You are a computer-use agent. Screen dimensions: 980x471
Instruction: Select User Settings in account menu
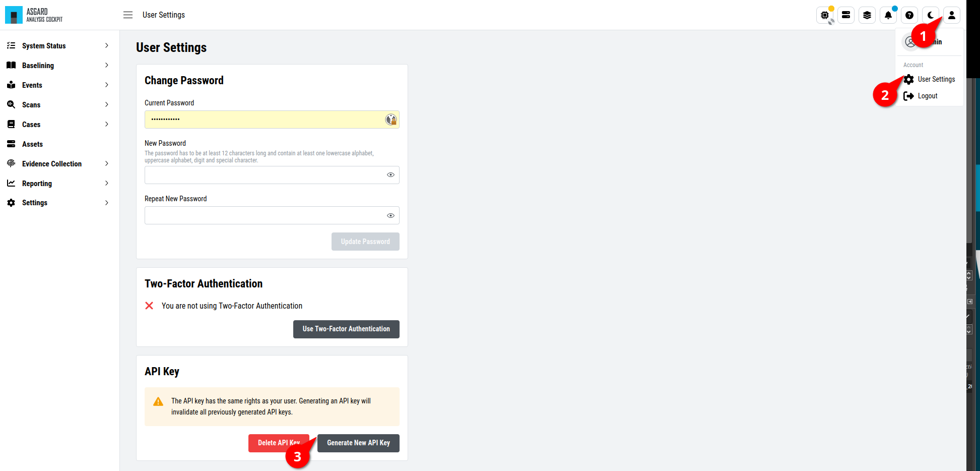(930, 79)
